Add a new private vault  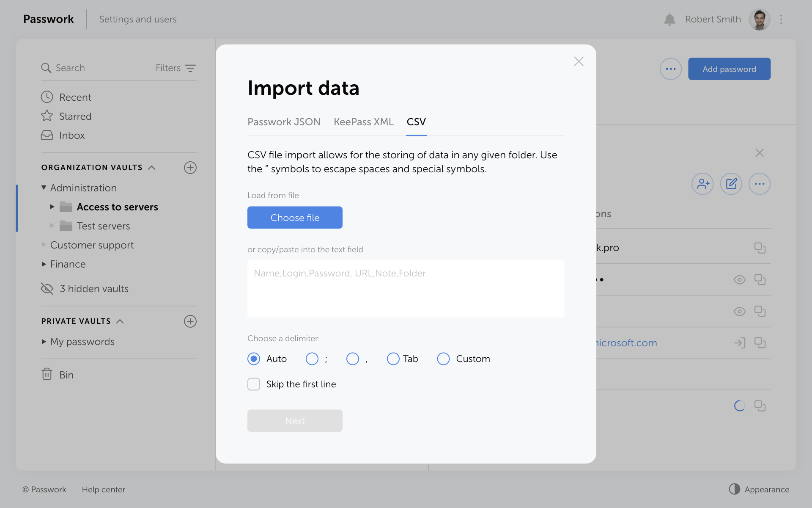tap(190, 321)
